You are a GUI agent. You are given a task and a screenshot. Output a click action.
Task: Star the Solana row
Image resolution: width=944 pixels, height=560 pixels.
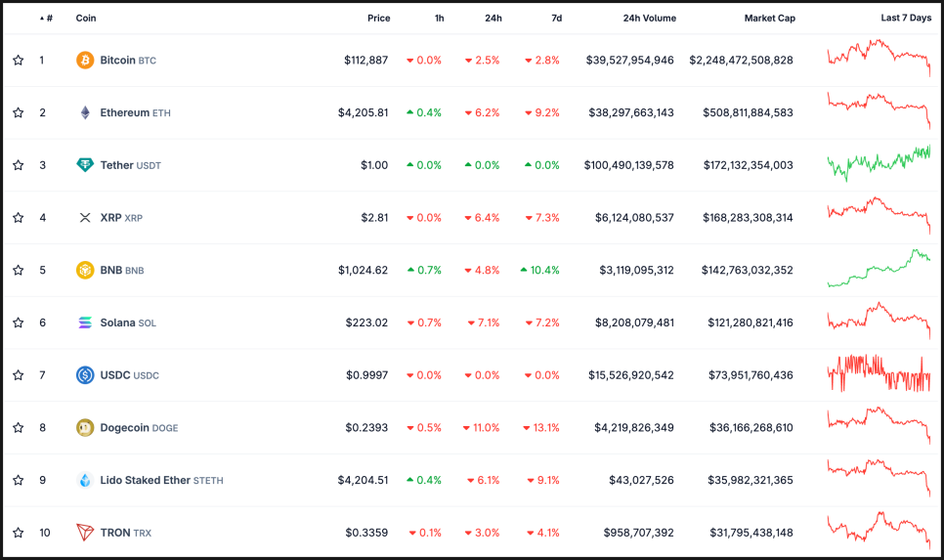pyautogui.click(x=18, y=323)
